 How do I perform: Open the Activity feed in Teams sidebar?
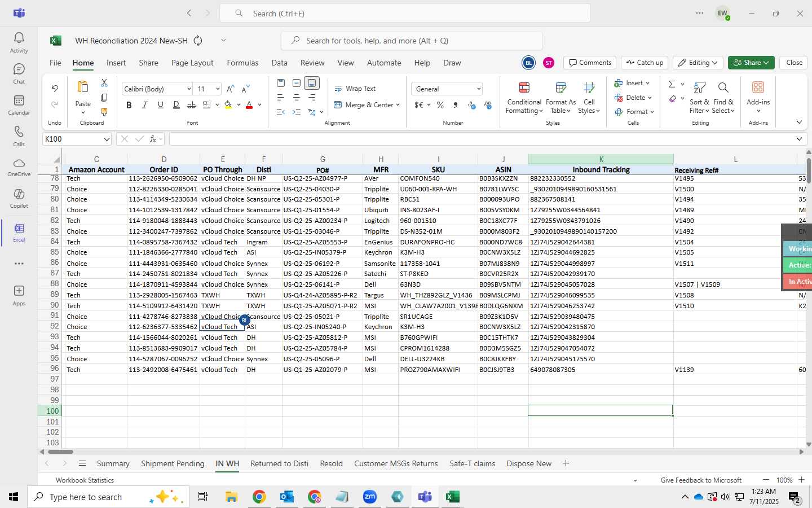(19, 42)
